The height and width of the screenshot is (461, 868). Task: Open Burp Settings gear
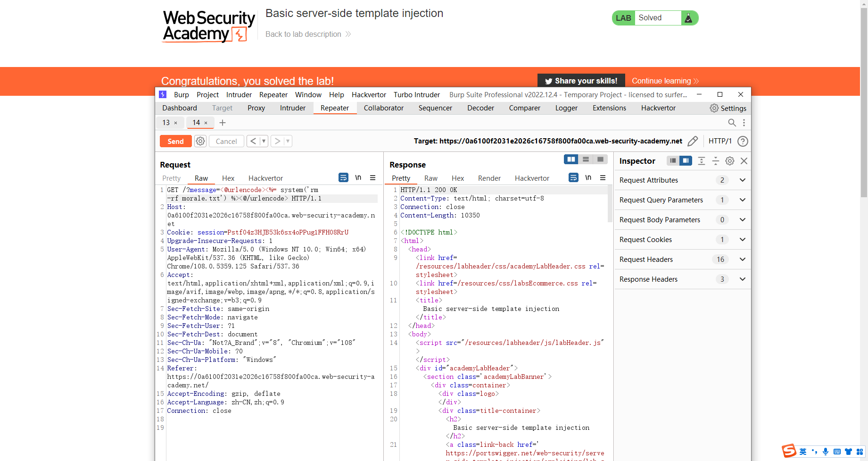pyautogui.click(x=714, y=108)
